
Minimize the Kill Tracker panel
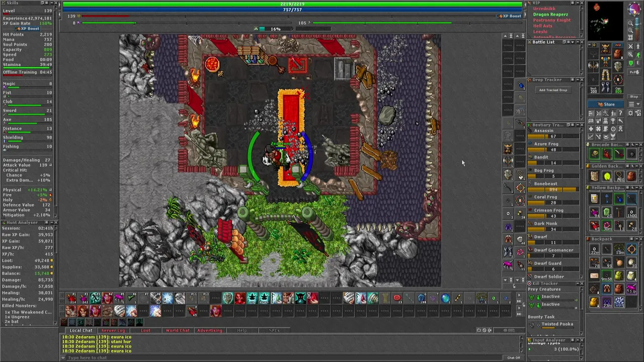(x=578, y=284)
